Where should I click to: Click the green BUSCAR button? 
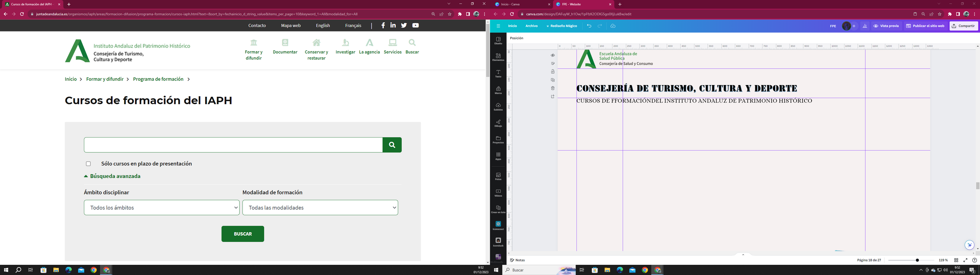pyautogui.click(x=243, y=234)
